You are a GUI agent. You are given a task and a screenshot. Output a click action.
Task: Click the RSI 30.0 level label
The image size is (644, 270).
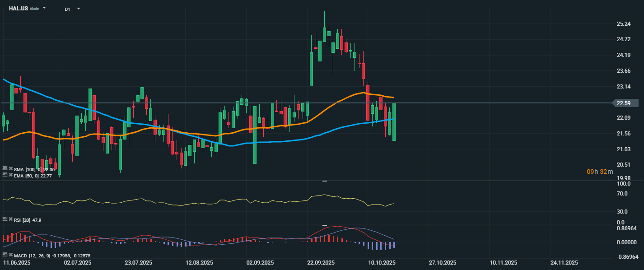pos(622,211)
